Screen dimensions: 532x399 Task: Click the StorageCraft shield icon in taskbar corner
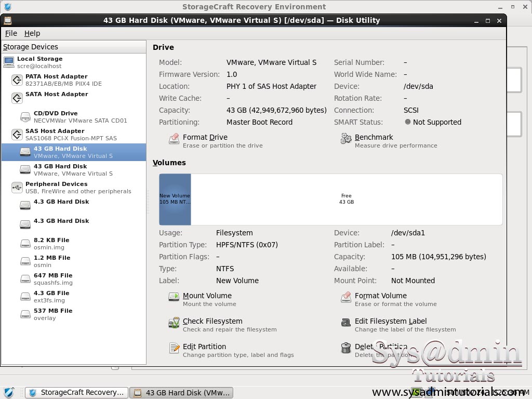click(9, 393)
